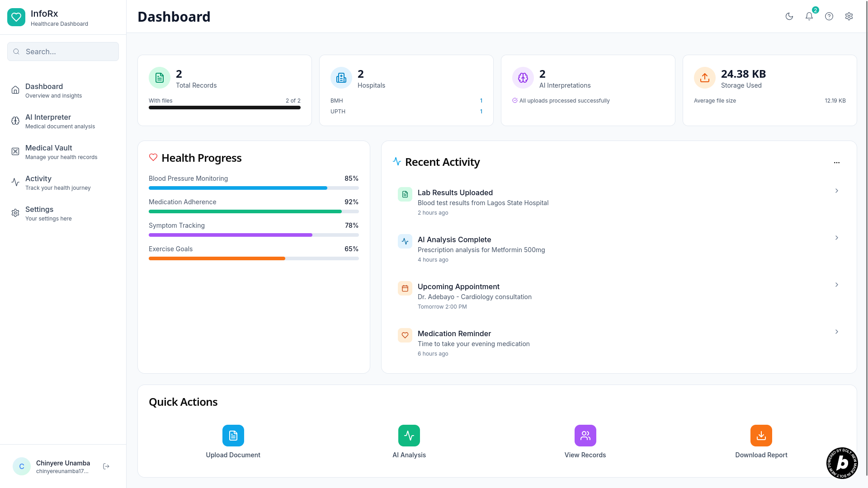Open View Records quick action
Viewport: 868px width, 488px height.
point(585,436)
